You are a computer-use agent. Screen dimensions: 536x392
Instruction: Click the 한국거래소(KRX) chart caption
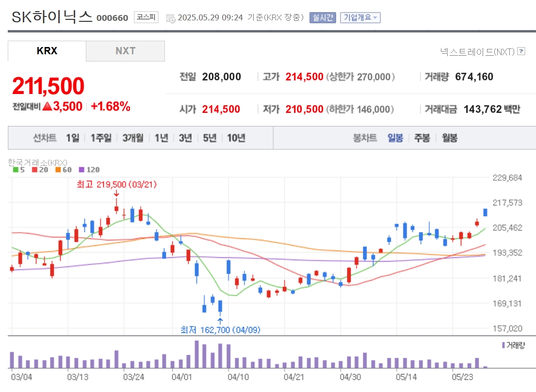pos(38,162)
